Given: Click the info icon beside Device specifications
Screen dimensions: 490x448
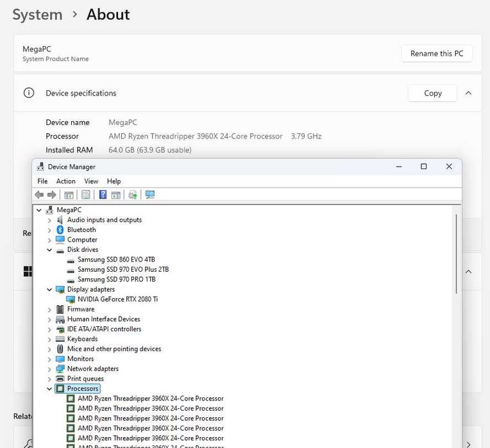Looking at the screenshot, I should (x=29, y=93).
